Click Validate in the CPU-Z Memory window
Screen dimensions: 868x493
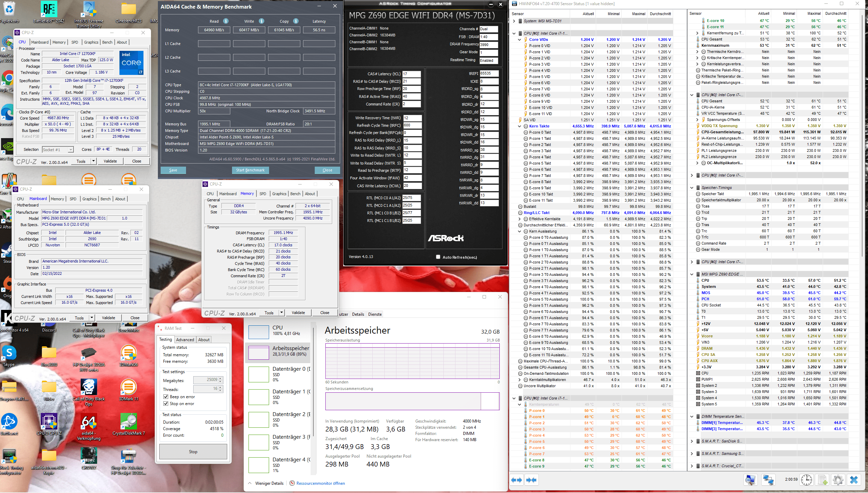point(298,313)
